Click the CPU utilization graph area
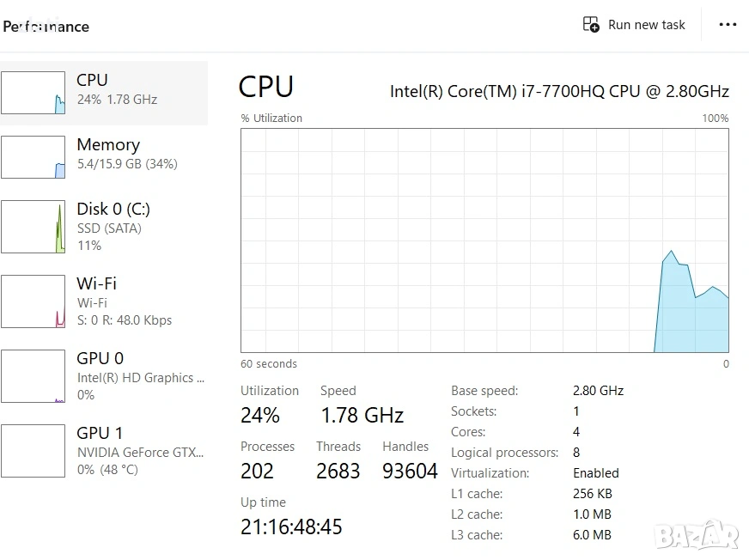The height and width of the screenshot is (560, 749). [484, 240]
